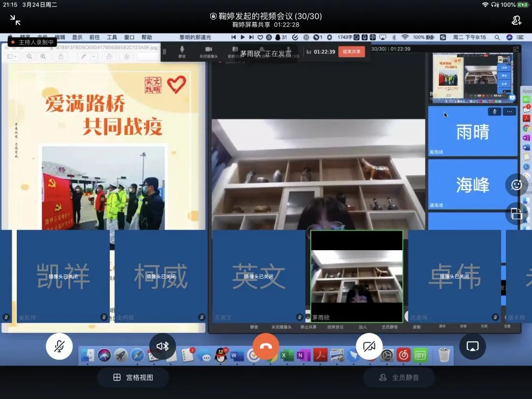532x399 pixels.
Task: Open the 窗口 menu
Action: click(129, 37)
